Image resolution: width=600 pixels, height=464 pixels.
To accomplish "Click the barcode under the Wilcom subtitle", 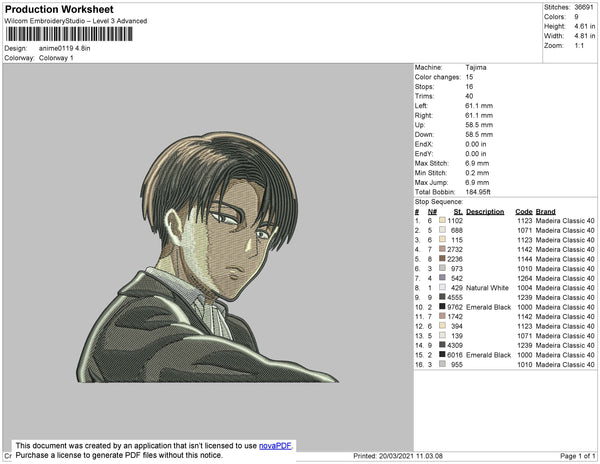I will tap(69, 34).
